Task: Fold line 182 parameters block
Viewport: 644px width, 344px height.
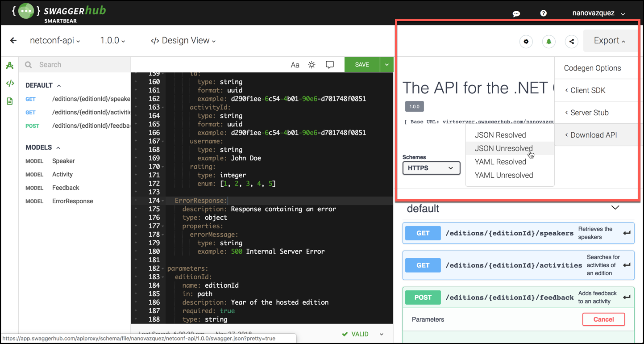Action: [x=163, y=269]
